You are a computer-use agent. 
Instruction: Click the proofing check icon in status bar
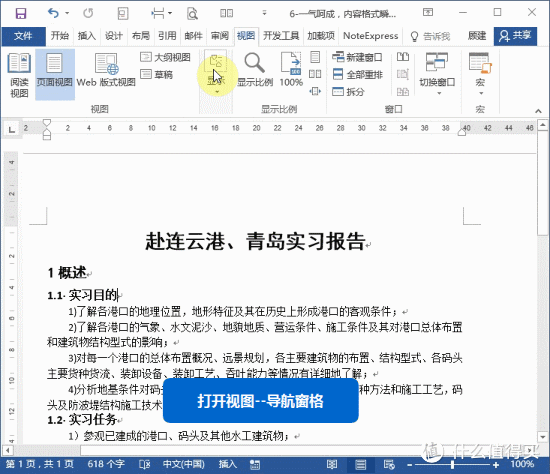point(145,465)
